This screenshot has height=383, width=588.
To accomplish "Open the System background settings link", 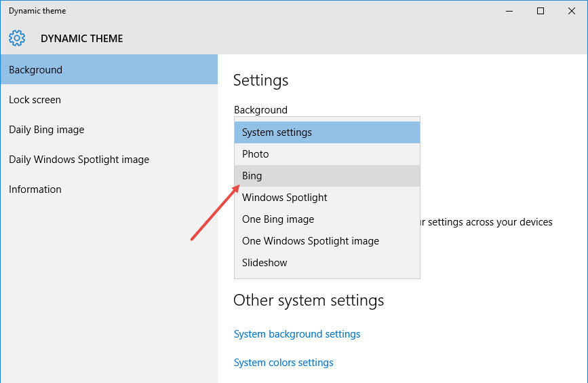I will pyautogui.click(x=297, y=334).
